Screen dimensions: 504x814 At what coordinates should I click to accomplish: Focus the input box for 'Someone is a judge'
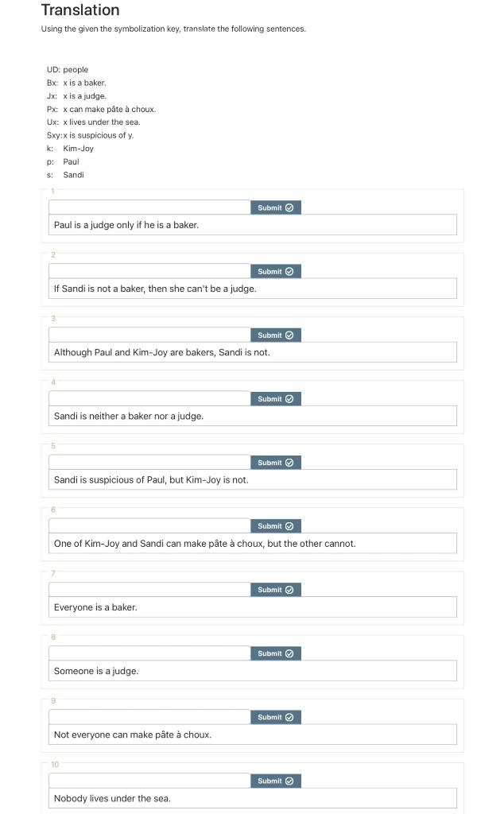[147, 652]
